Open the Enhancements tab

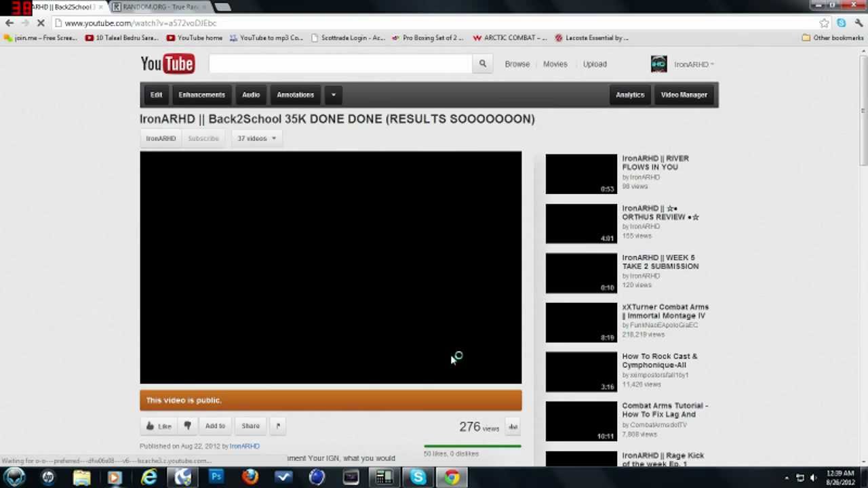click(201, 95)
